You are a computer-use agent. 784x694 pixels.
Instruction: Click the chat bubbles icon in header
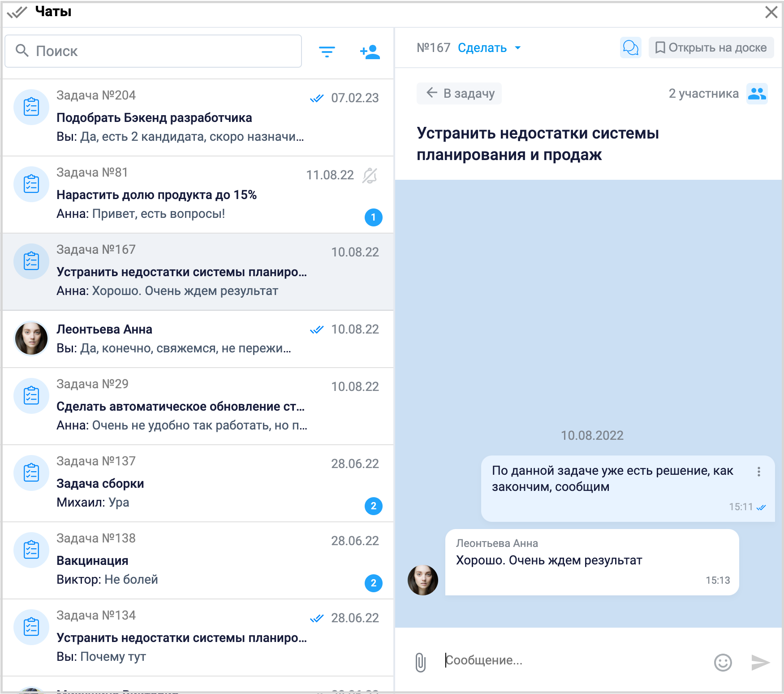(630, 48)
